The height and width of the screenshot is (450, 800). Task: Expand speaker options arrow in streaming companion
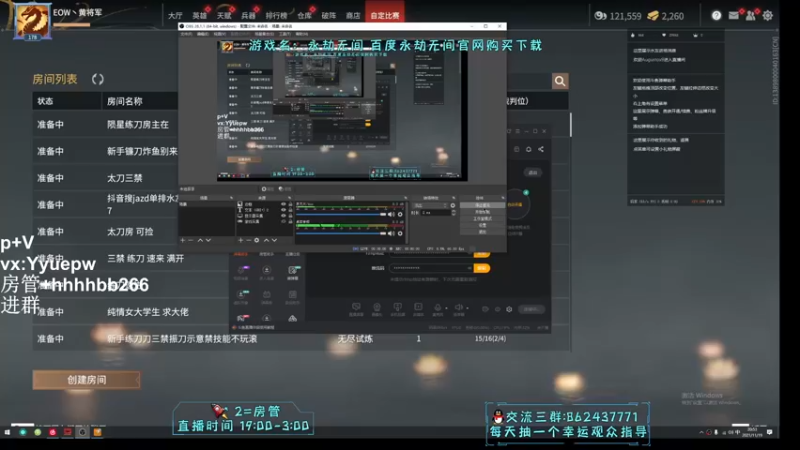point(467,308)
